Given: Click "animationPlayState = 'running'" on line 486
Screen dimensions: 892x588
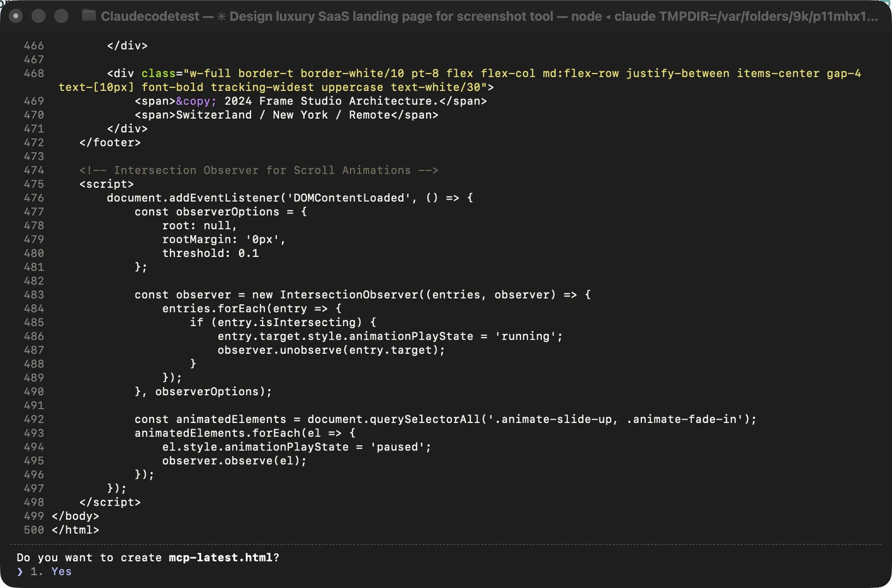Looking at the screenshot, I should click(453, 336).
